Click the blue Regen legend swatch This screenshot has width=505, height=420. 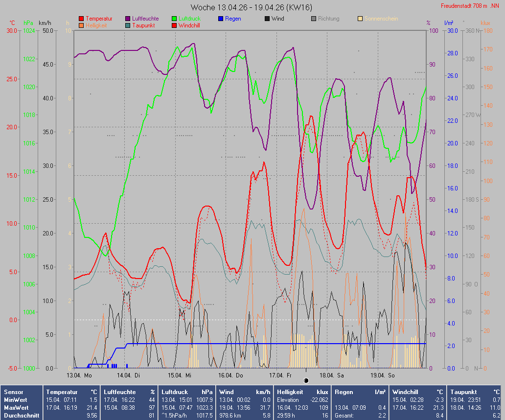click(221, 19)
